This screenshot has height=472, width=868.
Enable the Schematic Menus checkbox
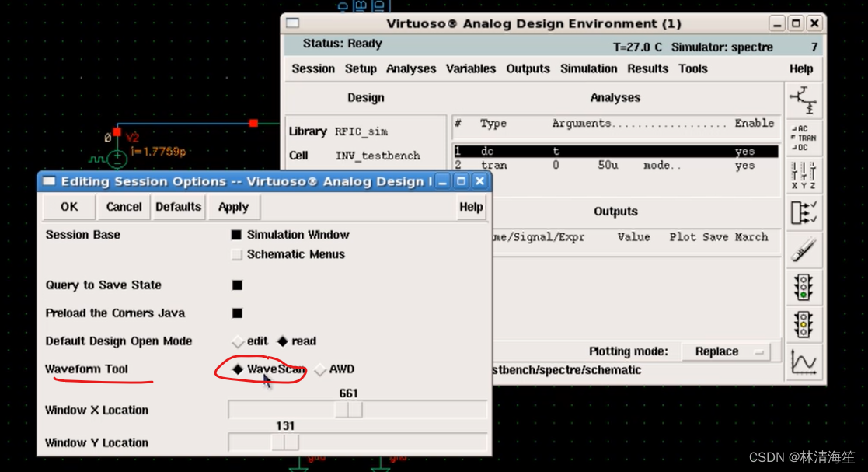tap(236, 254)
